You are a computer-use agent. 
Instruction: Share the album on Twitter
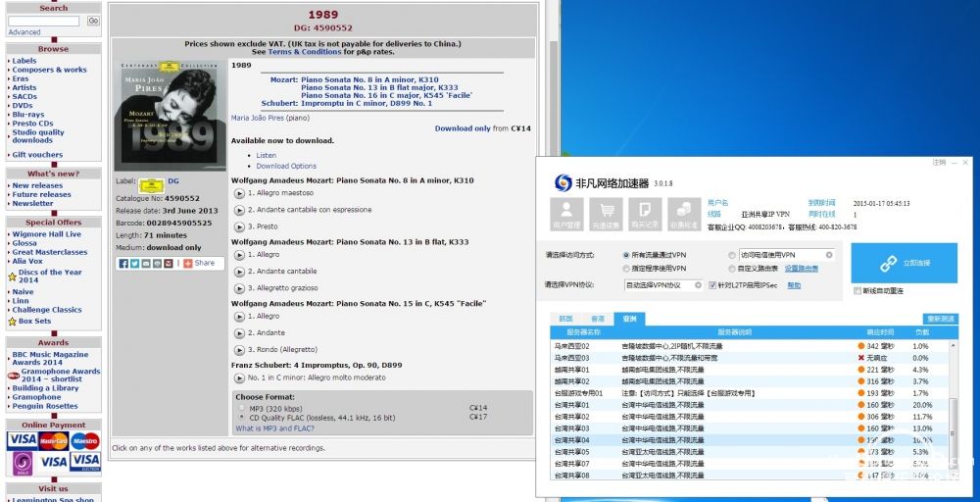pyautogui.click(x=135, y=263)
